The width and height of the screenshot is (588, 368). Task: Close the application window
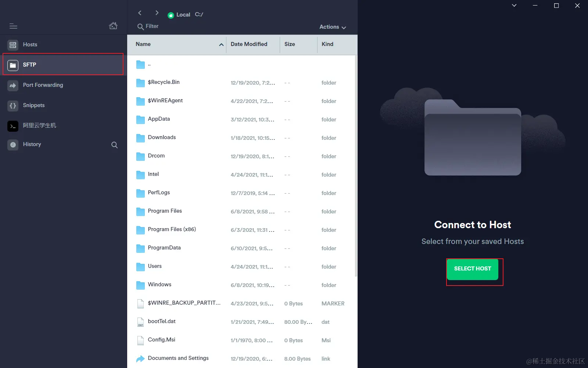click(x=577, y=6)
